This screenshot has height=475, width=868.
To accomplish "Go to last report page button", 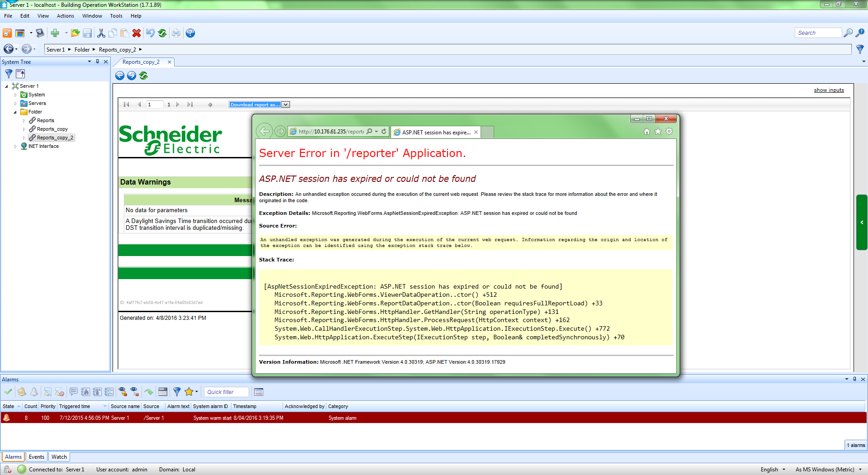I will [190, 104].
